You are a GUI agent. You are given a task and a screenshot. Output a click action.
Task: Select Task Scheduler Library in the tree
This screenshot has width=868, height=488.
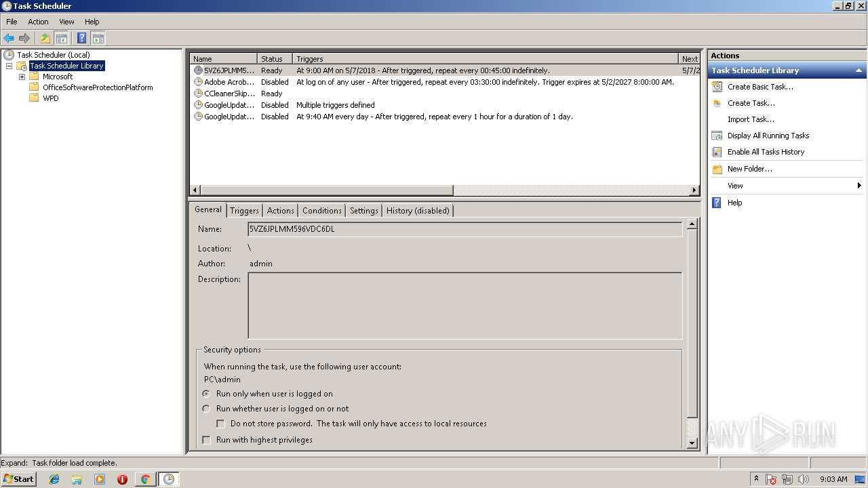tap(66, 66)
